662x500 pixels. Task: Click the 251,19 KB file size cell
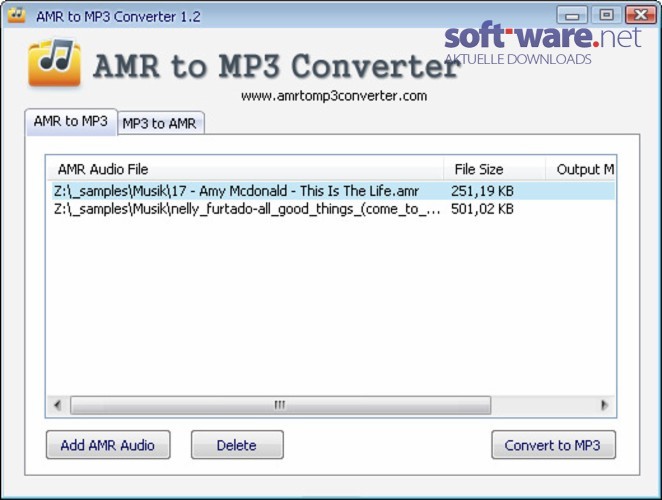point(482,191)
